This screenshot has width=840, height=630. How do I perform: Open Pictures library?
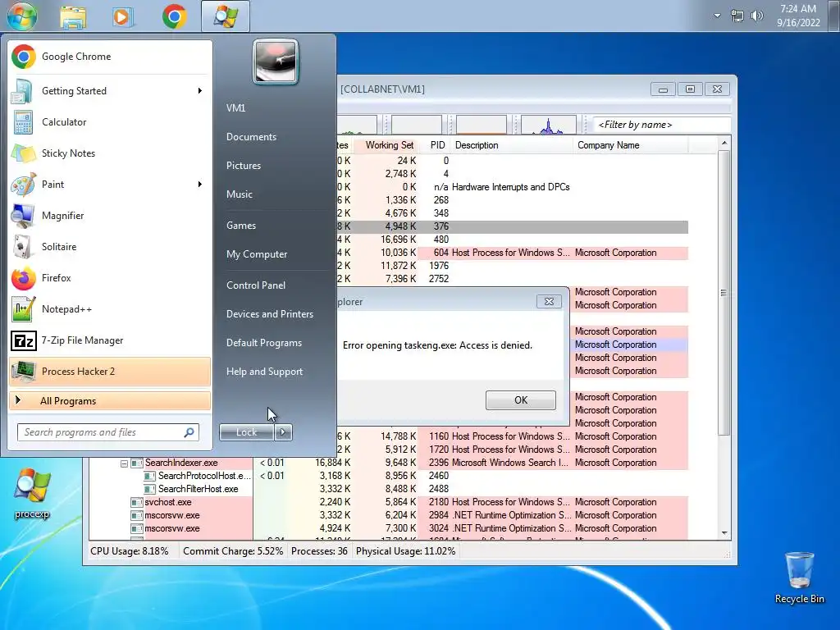coord(243,166)
